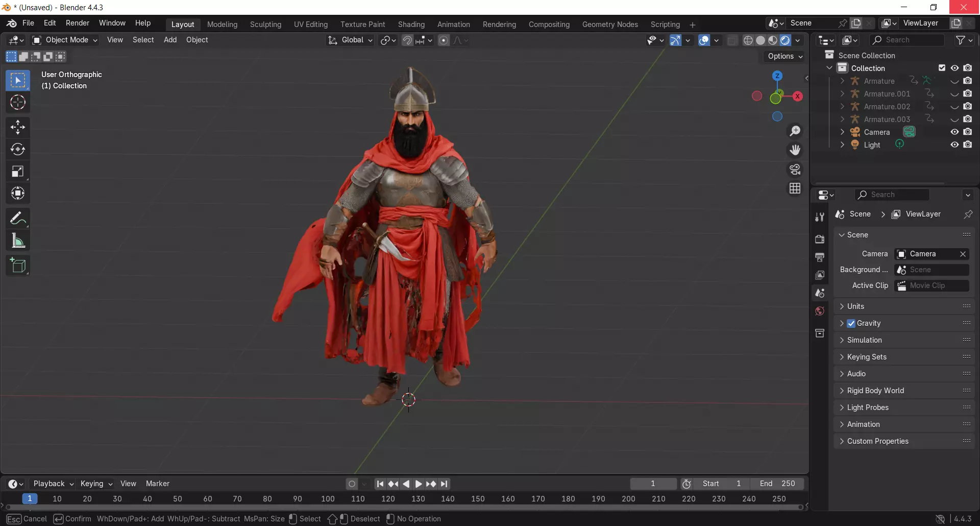Screen dimensions: 980x526
Task: Select the Measure ruler tool
Action: (18, 241)
